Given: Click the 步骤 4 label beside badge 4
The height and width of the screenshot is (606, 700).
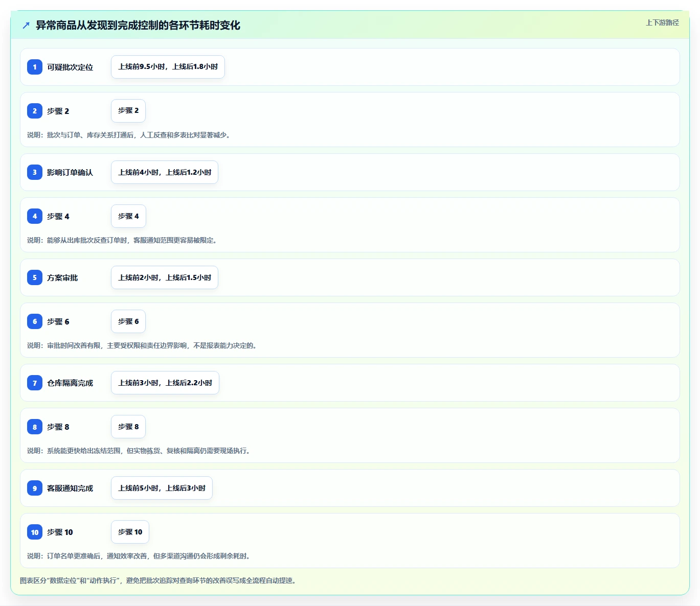Looking at the screenshot, I should click(x=58, y=216).
